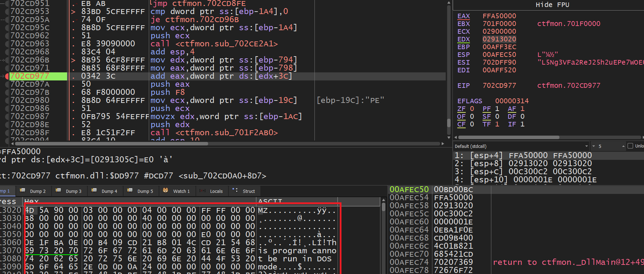Toggle the breakpoint bullet at address 702CD977
644x274 pixels.
click(7, 76)
